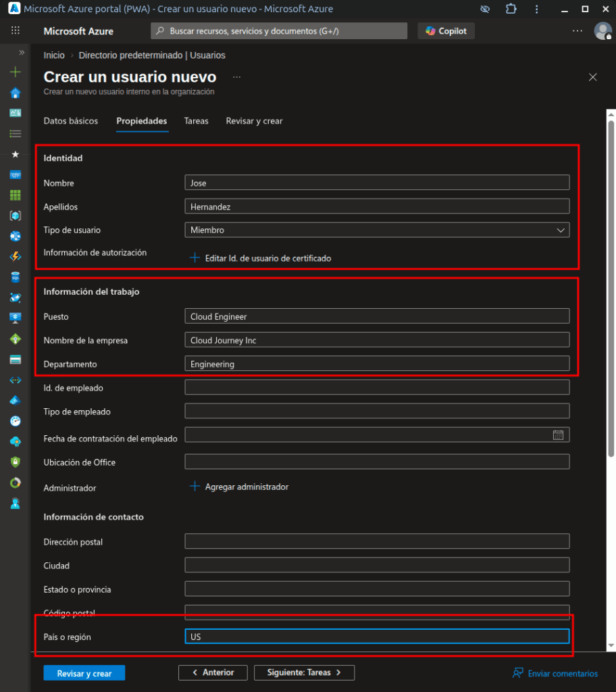Go to the Revisar y crear tab
The width and height of the screenshot is (616, 692).
point(254,121)
